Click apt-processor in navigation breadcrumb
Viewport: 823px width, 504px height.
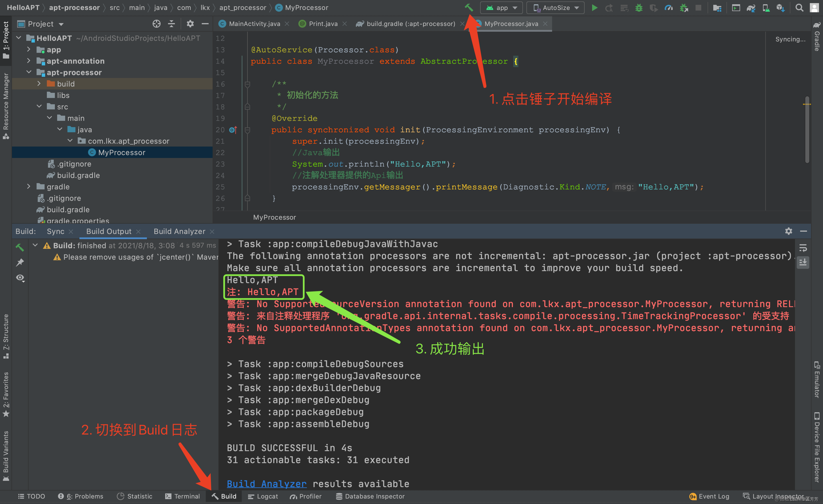point(74,7)
